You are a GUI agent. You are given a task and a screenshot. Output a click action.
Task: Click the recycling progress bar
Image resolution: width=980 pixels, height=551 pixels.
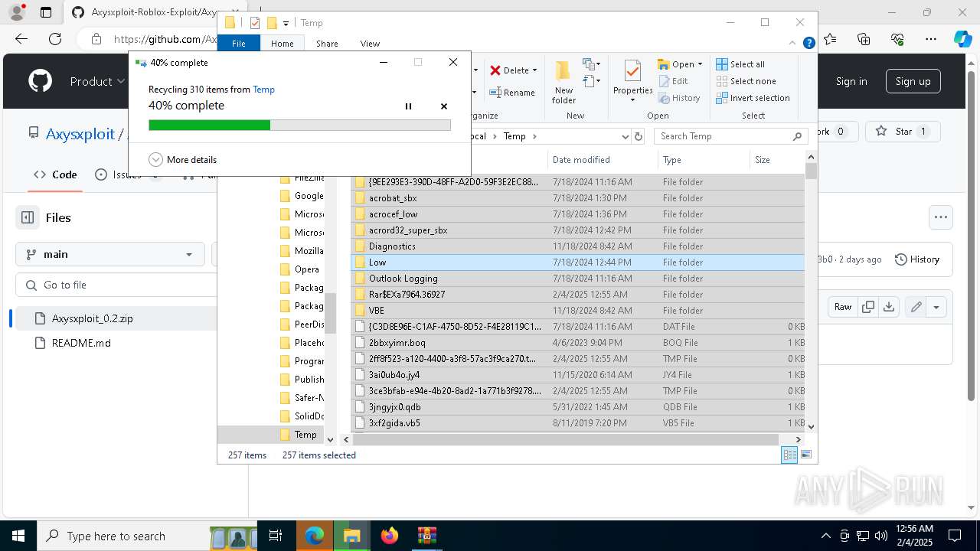[299, 125]
